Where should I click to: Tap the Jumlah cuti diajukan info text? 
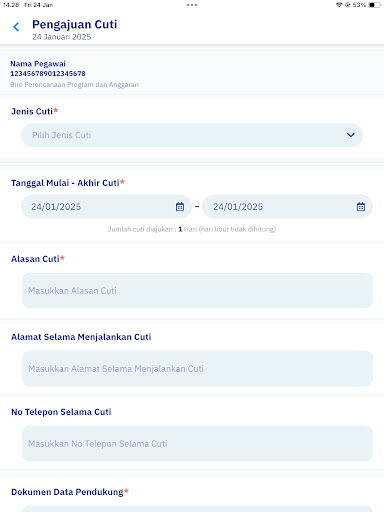[x=192, y=229]
